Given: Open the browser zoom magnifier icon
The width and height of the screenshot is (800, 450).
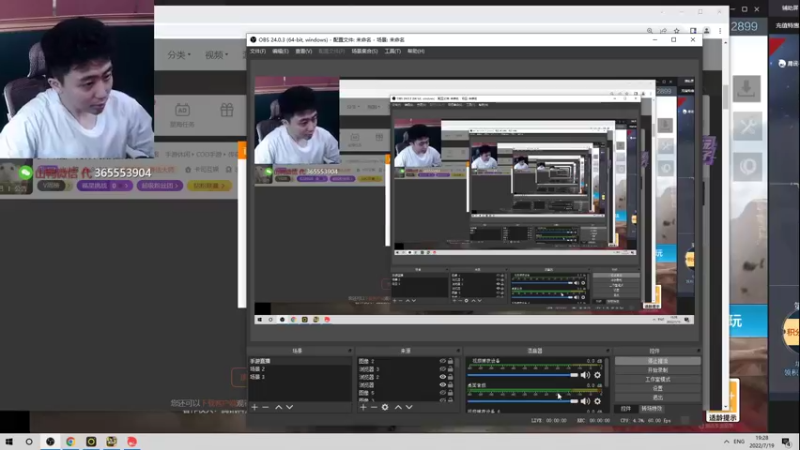Looking at the screenshot, I should (649, 31).
